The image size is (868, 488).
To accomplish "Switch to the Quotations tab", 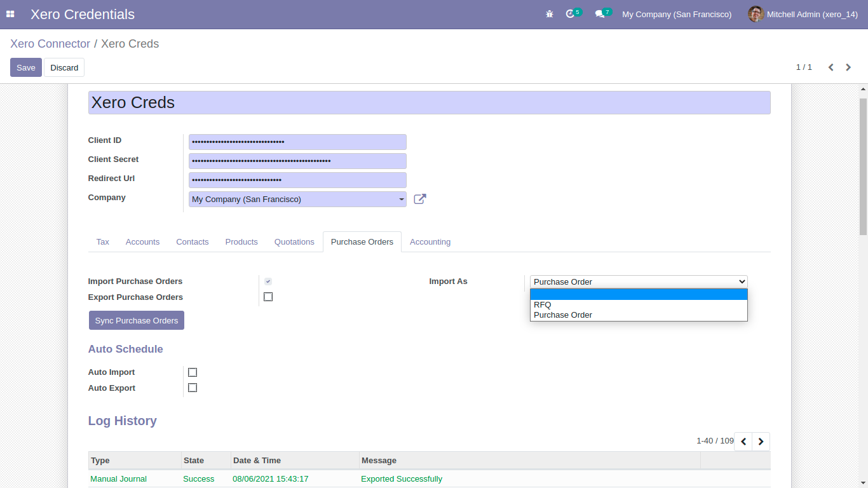I will [294, 242].
